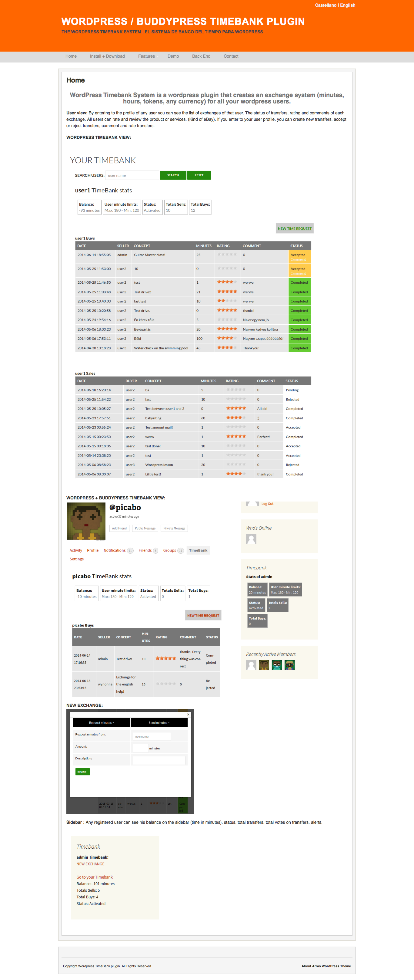Click the star rating for Guitar Master class
The height and width of the screenshot is (980, 414).
(227, 255)
